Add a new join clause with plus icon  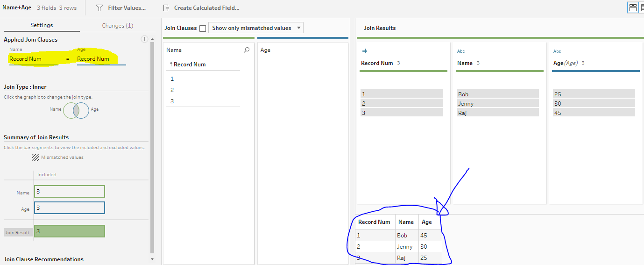pos(144,39)
